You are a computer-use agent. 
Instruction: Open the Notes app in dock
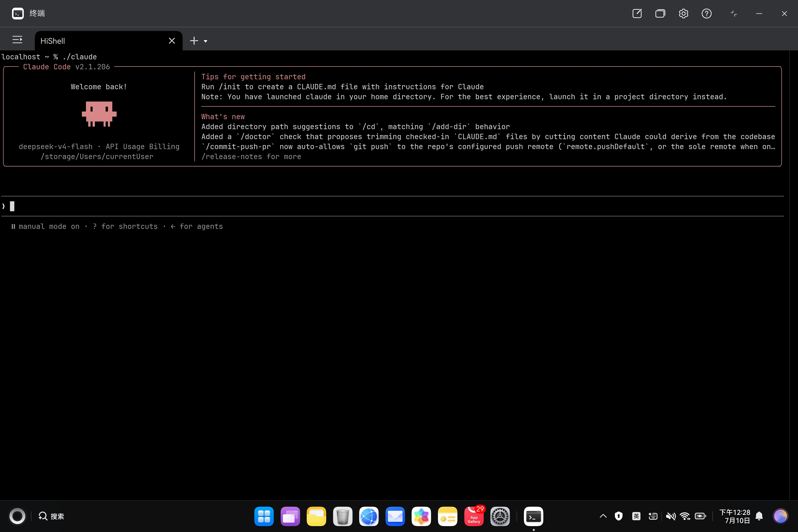[x=448, y=516]
